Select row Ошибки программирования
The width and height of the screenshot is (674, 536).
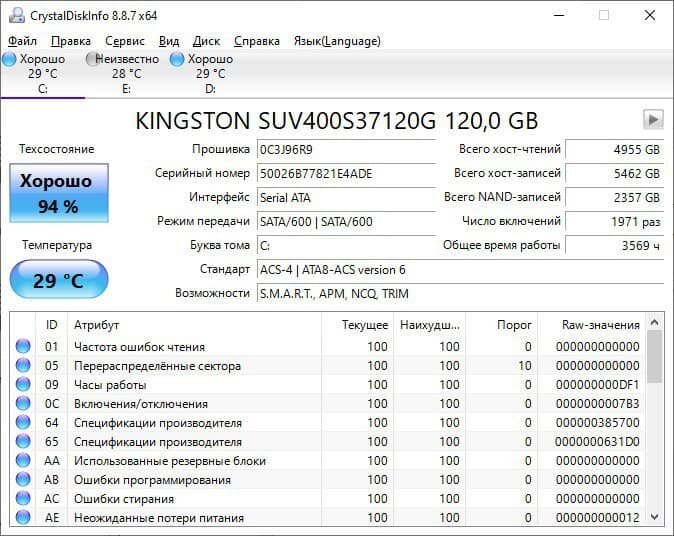point(328,480)
